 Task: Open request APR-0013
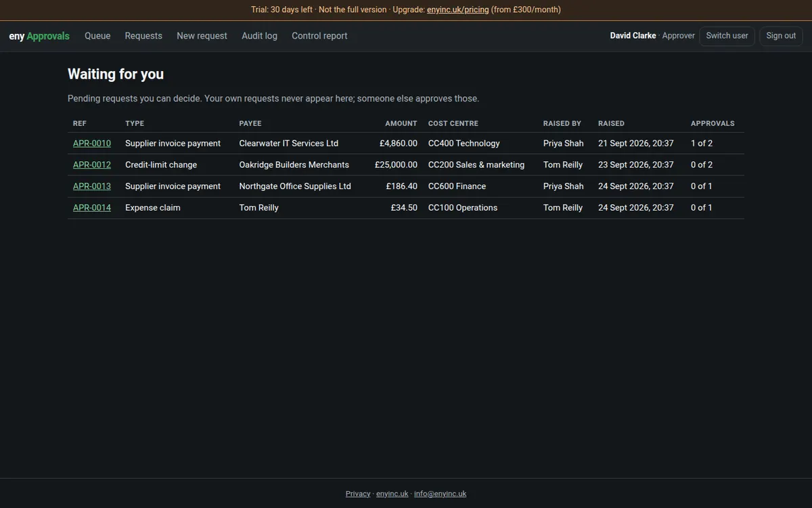pyautogui.click(x=92, y=186)
